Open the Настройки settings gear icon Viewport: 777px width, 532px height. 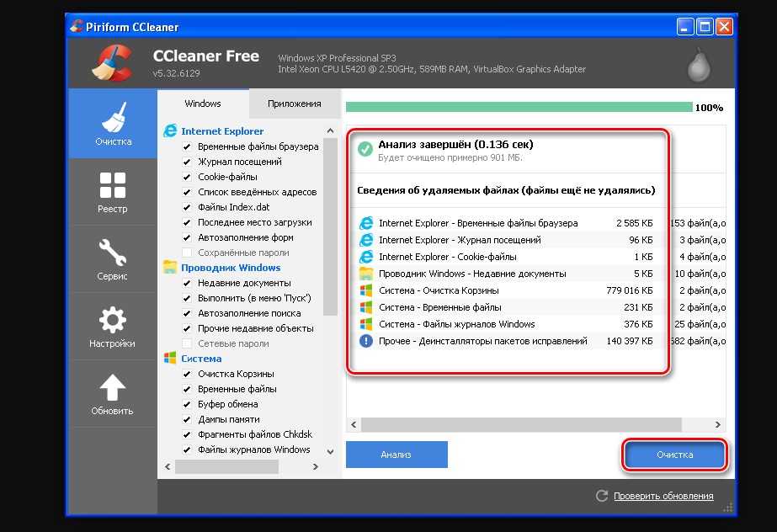pos(112,321)
